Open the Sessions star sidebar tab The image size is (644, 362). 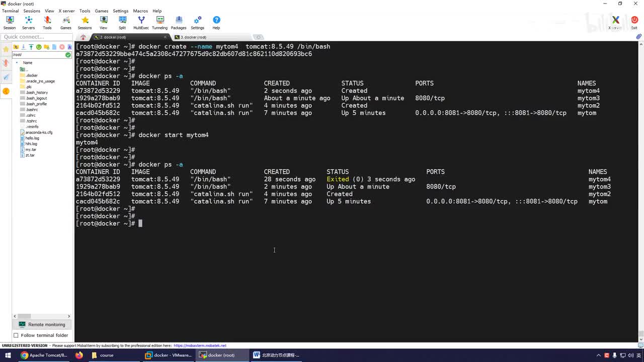[x=6, y=49]
